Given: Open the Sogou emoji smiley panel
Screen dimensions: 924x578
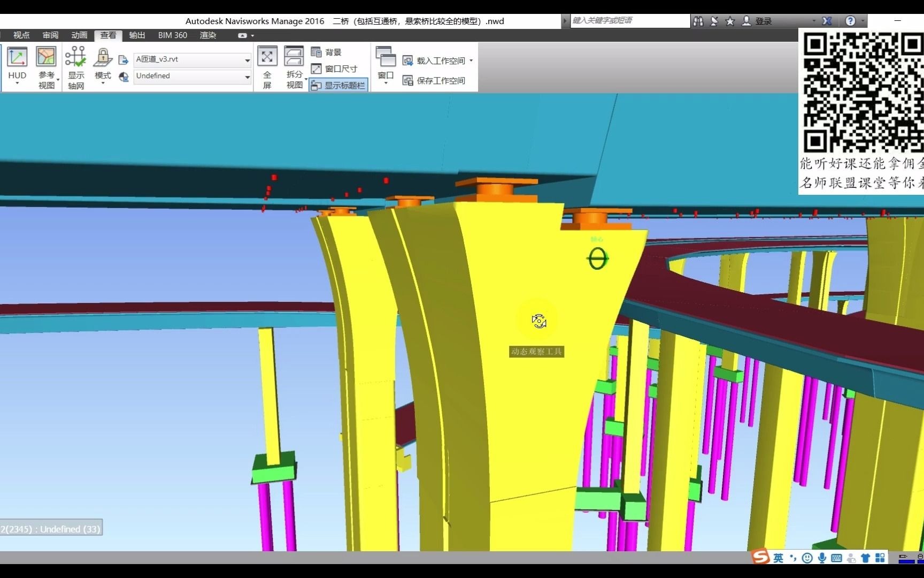Looking at the screenshot, I should click(807, 558).
